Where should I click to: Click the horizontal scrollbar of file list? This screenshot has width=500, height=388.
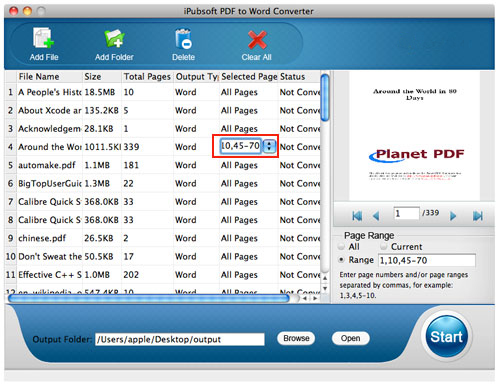click(x=149, y=298)
